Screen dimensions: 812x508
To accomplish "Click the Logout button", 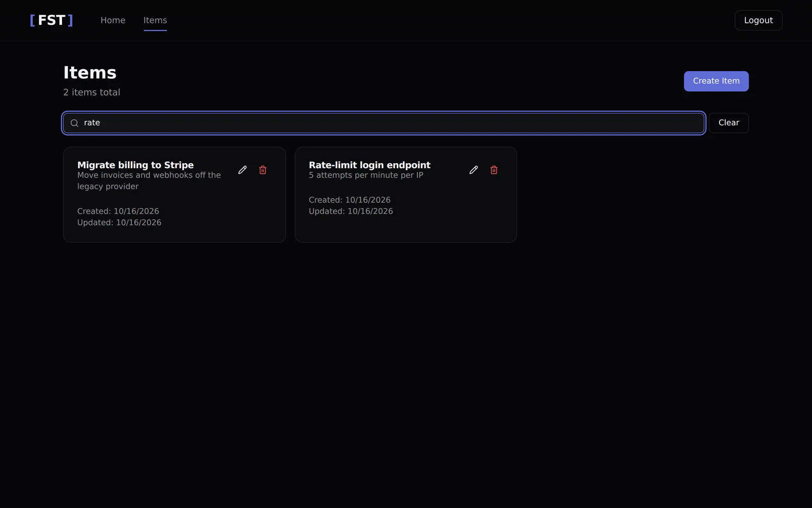I will tap(758, 20).
